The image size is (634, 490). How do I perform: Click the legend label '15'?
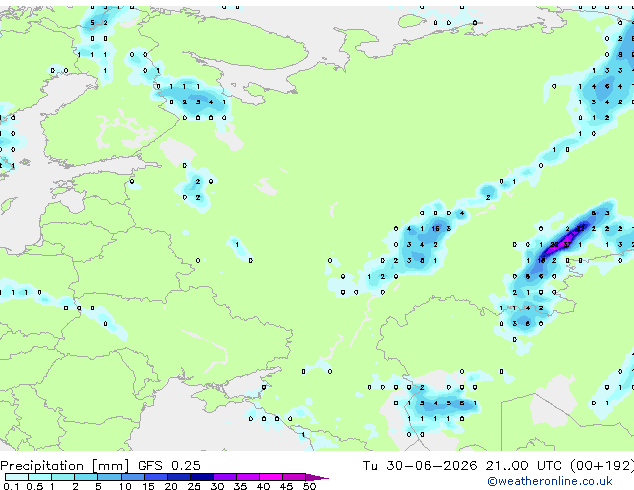tap(148, 486)
